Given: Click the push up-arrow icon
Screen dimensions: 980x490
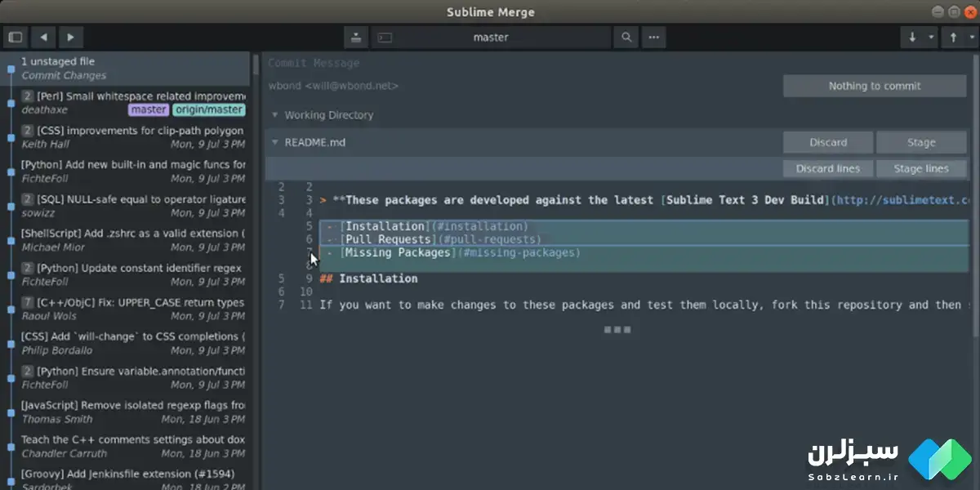Looking at the screenshot, I should (x=953, y=37).
